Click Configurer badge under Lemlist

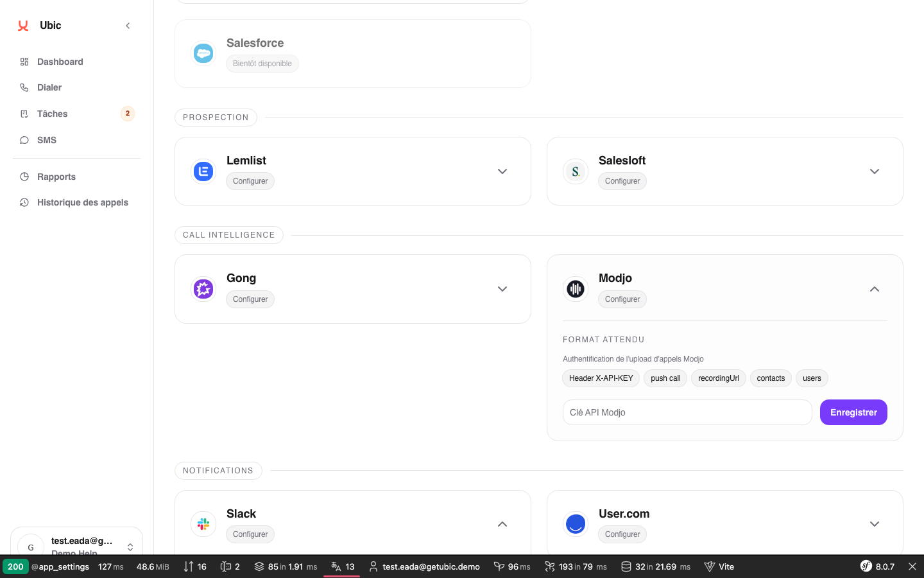[250, 181]
